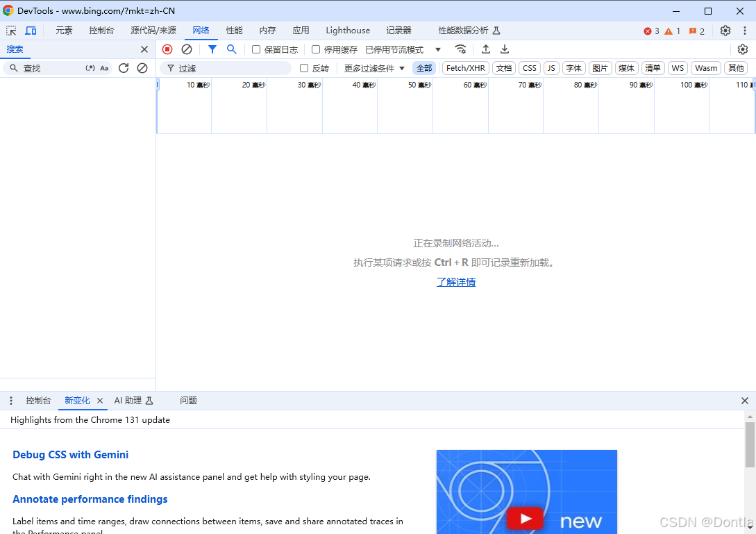The image size is (756, 534).
Task: Filter requests by 图片 images
Action: (x=600, y=68)
